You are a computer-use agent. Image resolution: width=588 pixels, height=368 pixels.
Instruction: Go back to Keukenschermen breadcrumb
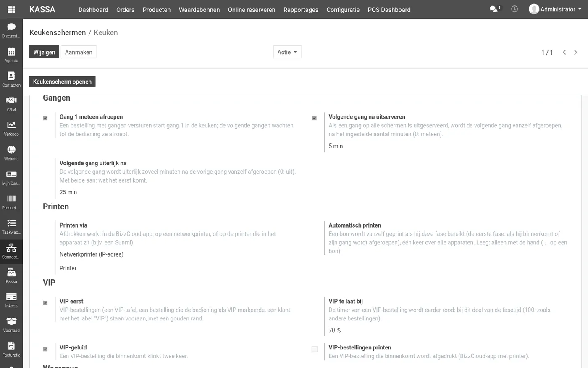click(x=58, y=32)
